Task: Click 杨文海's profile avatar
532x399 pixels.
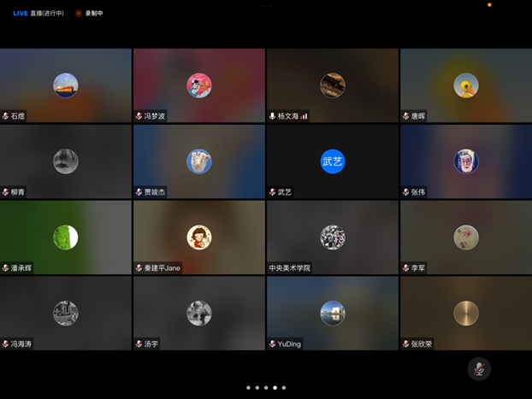Action: click(333, 85)
